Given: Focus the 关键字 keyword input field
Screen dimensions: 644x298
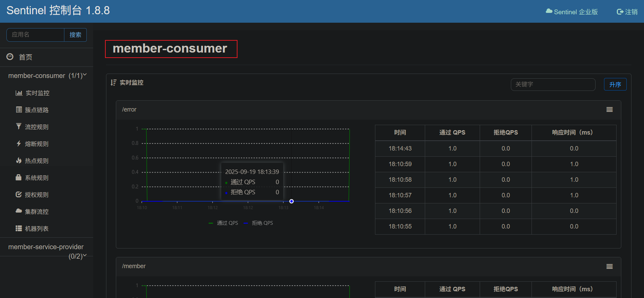Looking at the screenshot, I should pos(553,85).
